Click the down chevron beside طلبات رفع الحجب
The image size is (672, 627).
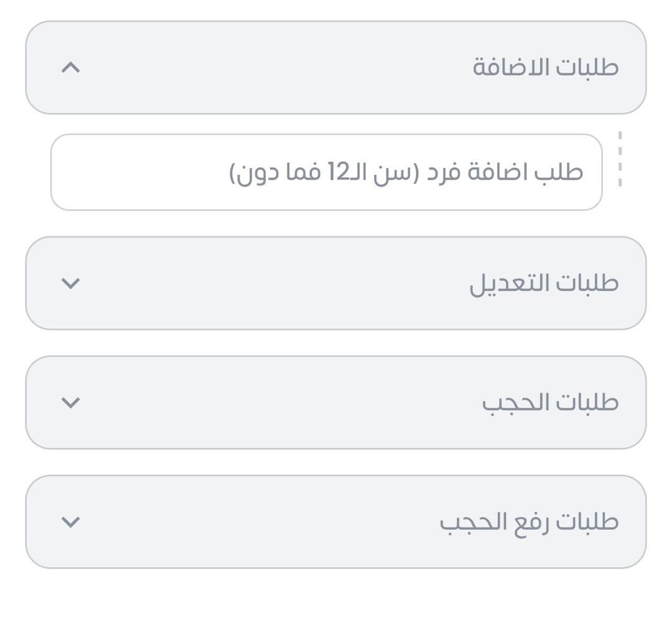pyautogui.click(x=71, y=522)
